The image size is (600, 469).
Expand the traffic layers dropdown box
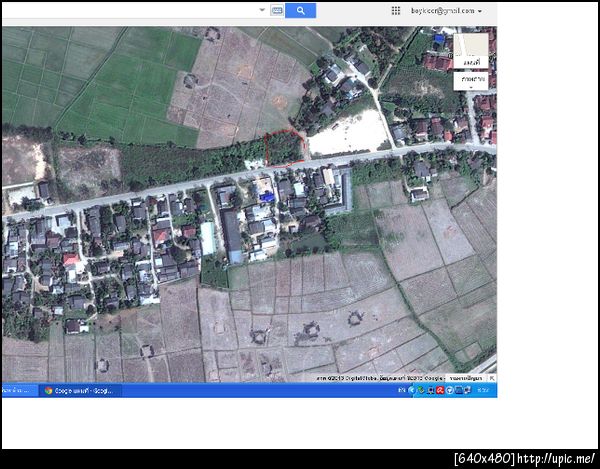tap(471, 81)
